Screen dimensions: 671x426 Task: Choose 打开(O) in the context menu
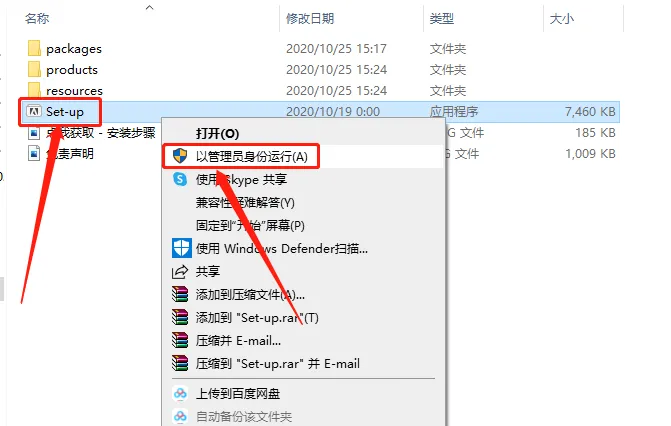tap(217, 133)
